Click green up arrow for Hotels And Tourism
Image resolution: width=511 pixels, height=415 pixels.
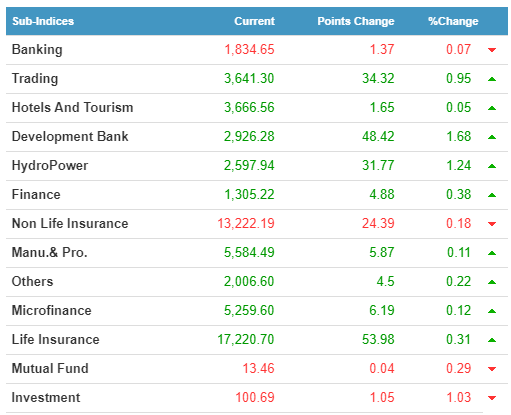pyautogui.click(x=492, y=108)
